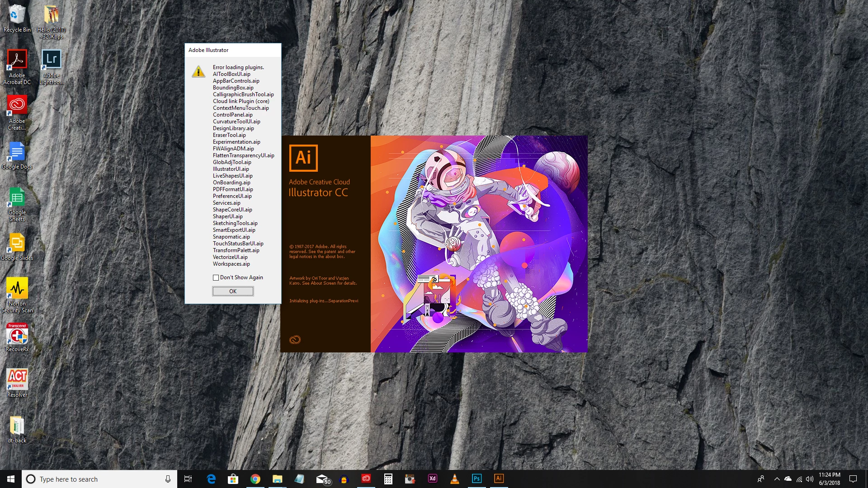Click the Creative Cloud taskbar icon

[x=366, y=479]
